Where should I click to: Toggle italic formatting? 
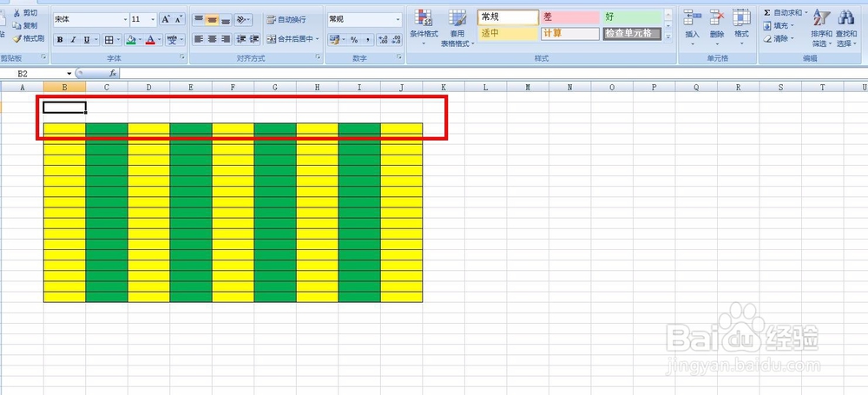(73, 40)
